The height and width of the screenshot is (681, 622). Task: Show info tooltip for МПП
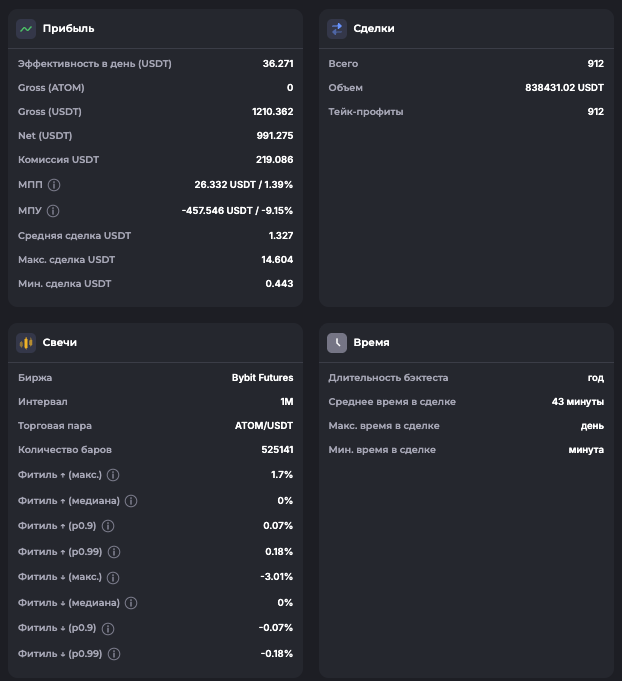point(54,185)
